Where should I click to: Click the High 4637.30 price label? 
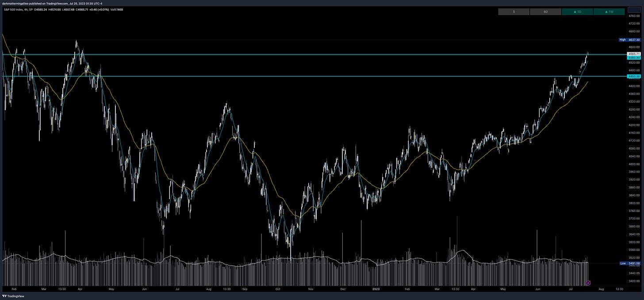click(630, 39)
